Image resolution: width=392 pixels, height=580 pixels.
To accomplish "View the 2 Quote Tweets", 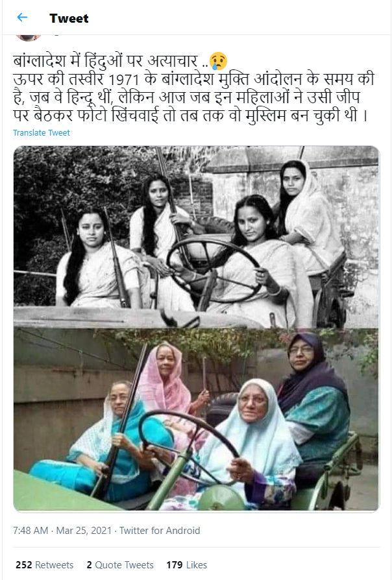I will coord(120,565).
